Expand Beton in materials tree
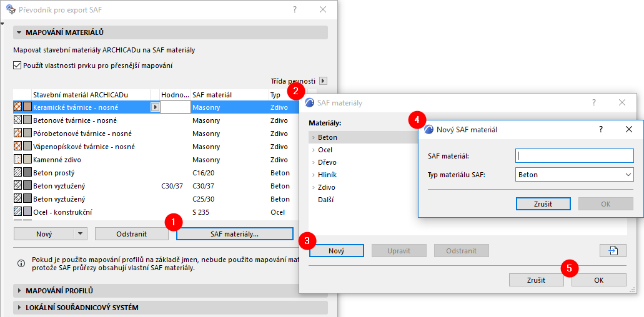The width and height of the screenshot is (644, 317). coord(314,137)
